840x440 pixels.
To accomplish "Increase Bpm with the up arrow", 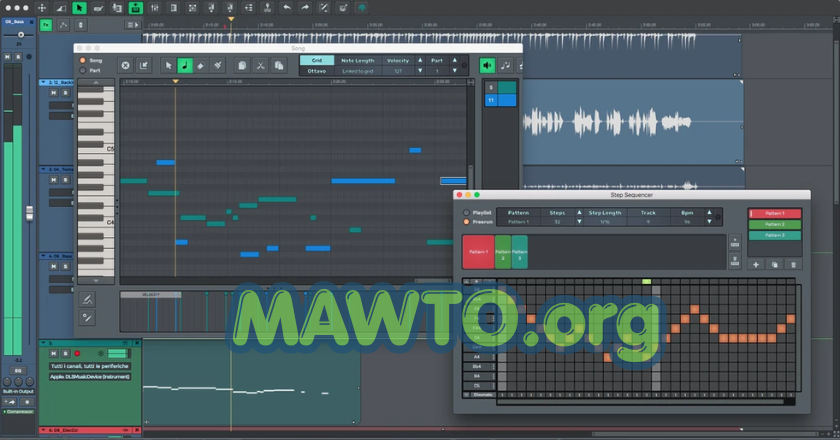I will [x=709, y=213].
